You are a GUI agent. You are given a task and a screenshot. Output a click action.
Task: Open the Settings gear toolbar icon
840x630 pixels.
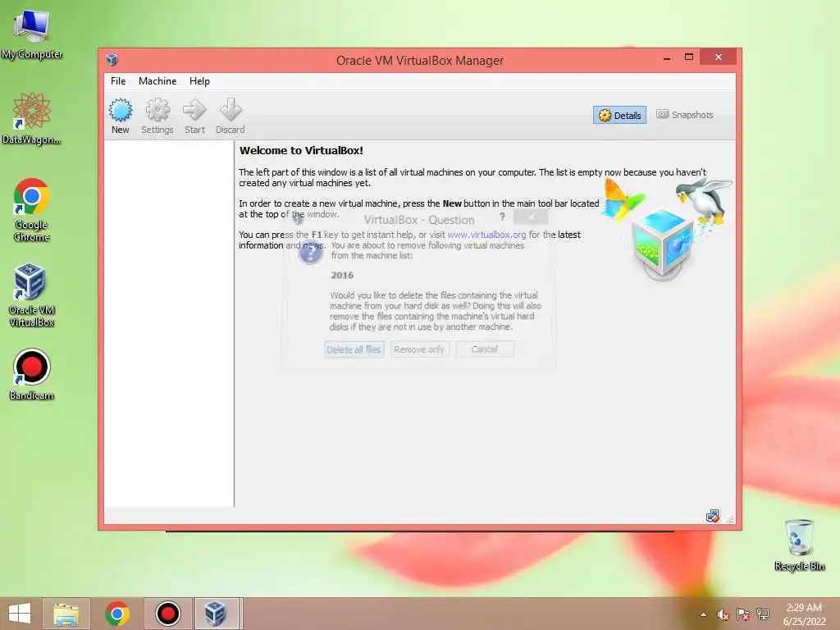click(x=157, y=116)
